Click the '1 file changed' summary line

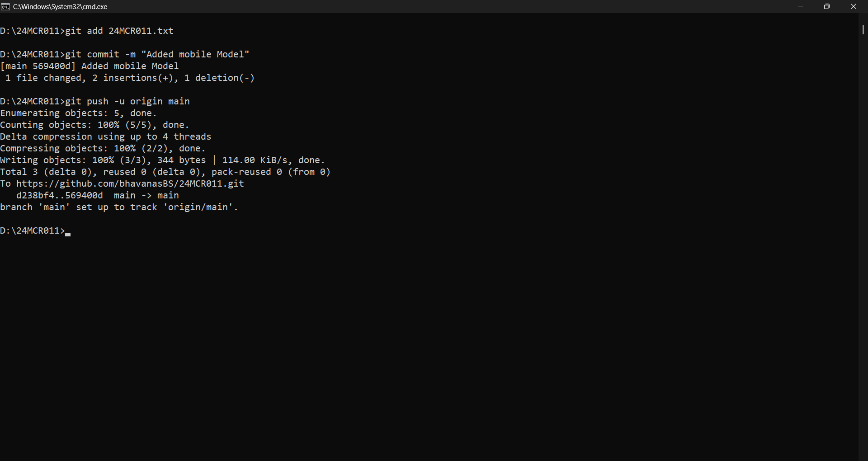[130, 78]
